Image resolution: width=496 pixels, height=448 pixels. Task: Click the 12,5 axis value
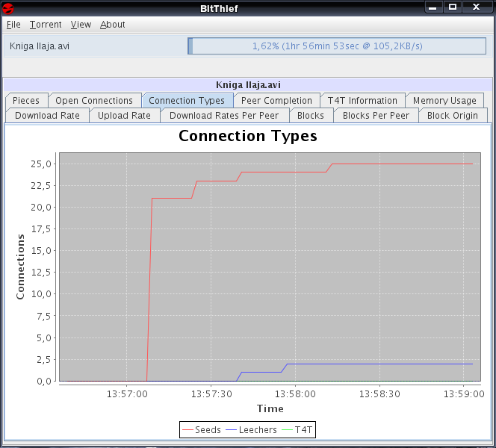coord(41,273)
